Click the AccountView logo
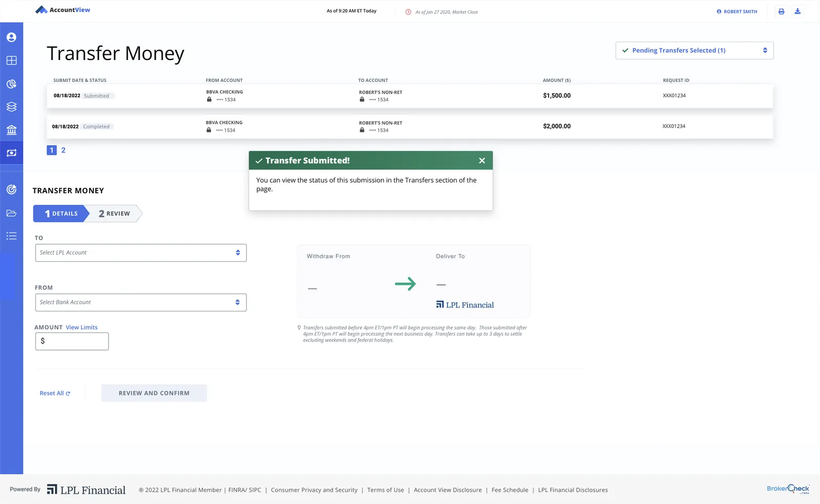820x504 pixels. 63,10
